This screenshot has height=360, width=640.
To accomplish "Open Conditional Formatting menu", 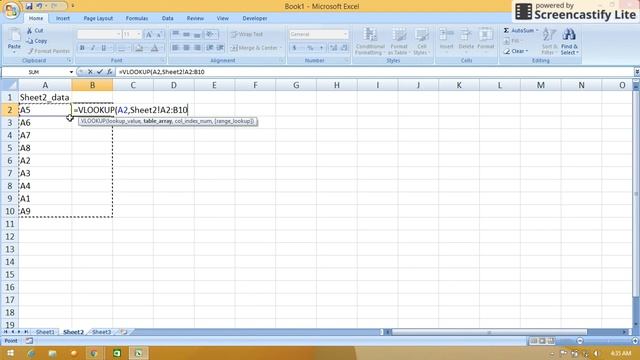I will pyautogui.click(x=369, y=42).
